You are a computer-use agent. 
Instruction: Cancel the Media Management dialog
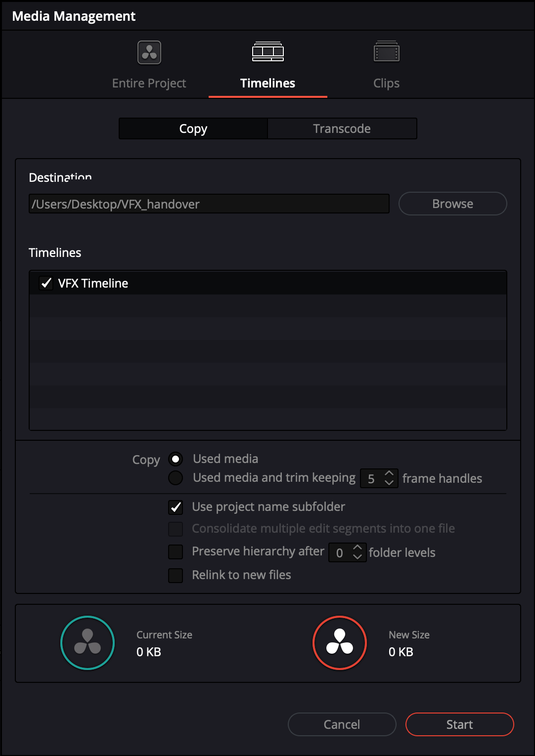[341, 724]
